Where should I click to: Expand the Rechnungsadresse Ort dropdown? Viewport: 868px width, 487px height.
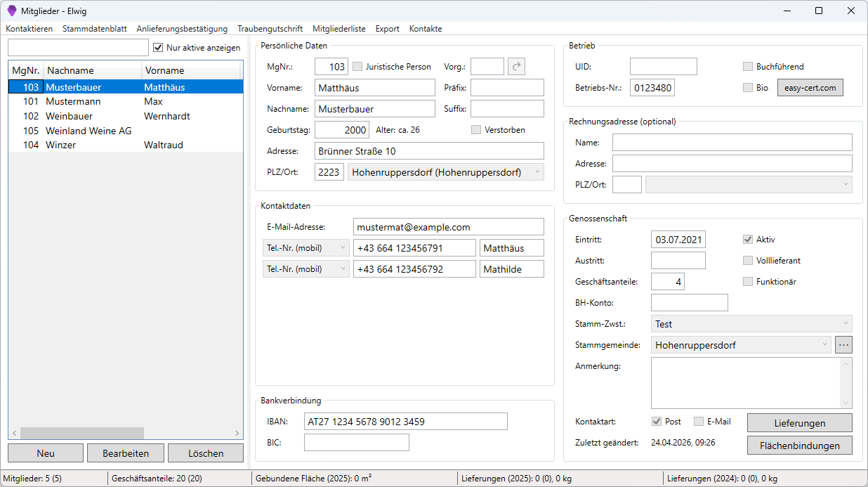pyautogui.click(x=749, y=184)
